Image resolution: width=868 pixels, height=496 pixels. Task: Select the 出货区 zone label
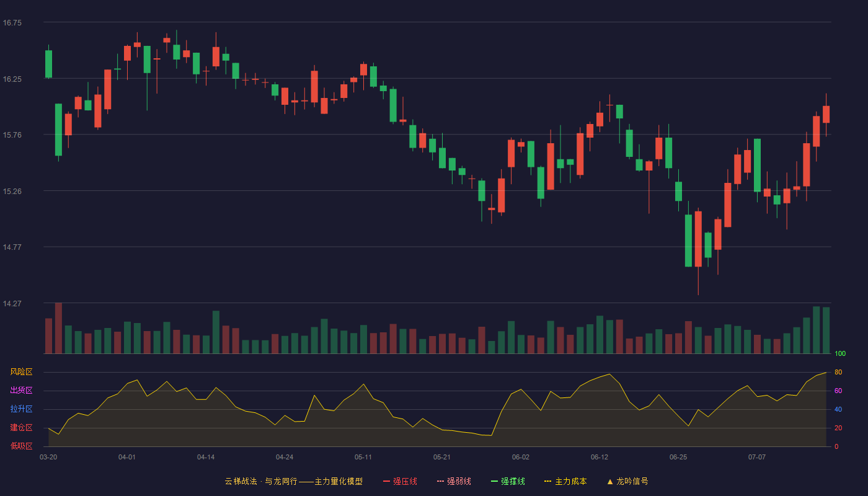point(21,391)
